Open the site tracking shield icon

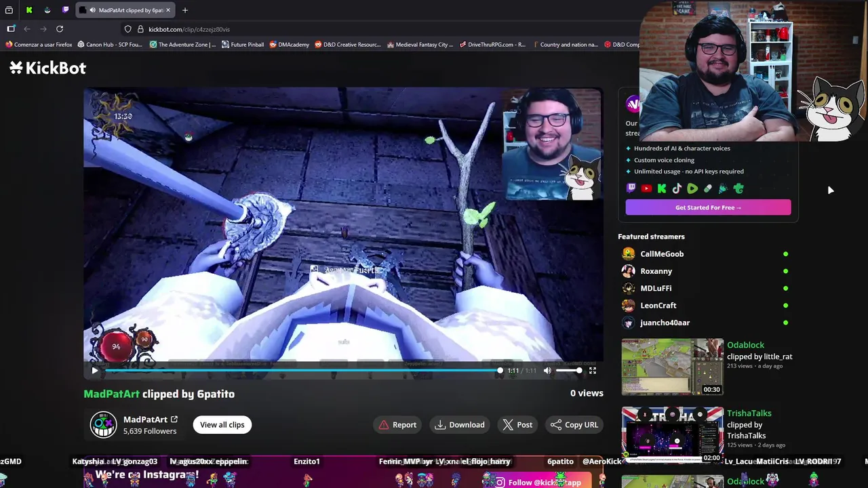[127, 29]
